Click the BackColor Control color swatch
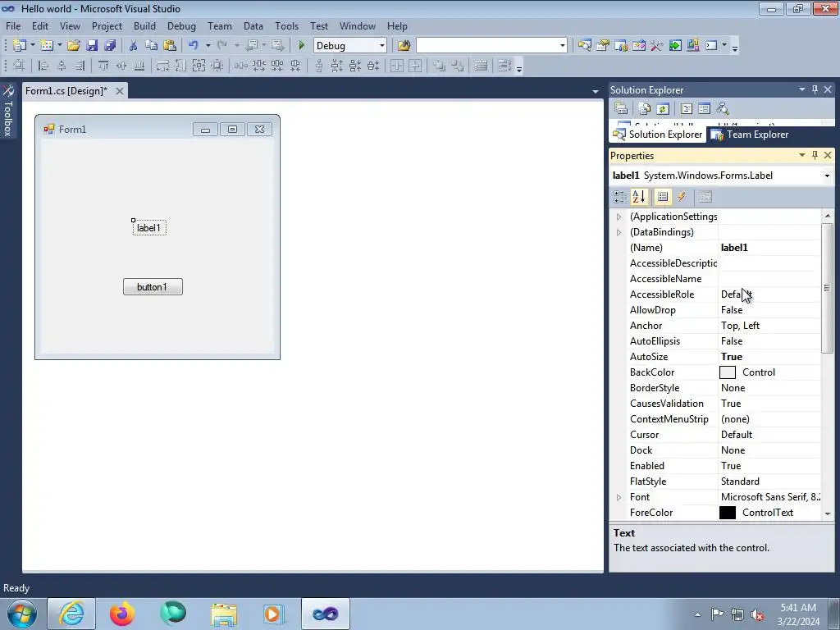840x630 pixels. 727,372
